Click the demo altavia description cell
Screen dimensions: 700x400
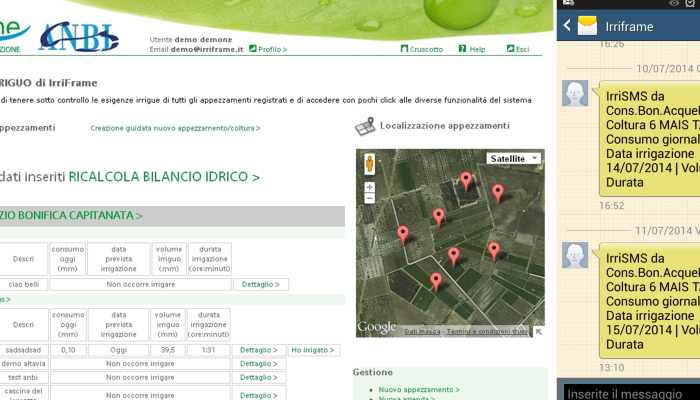pos(23,364)
